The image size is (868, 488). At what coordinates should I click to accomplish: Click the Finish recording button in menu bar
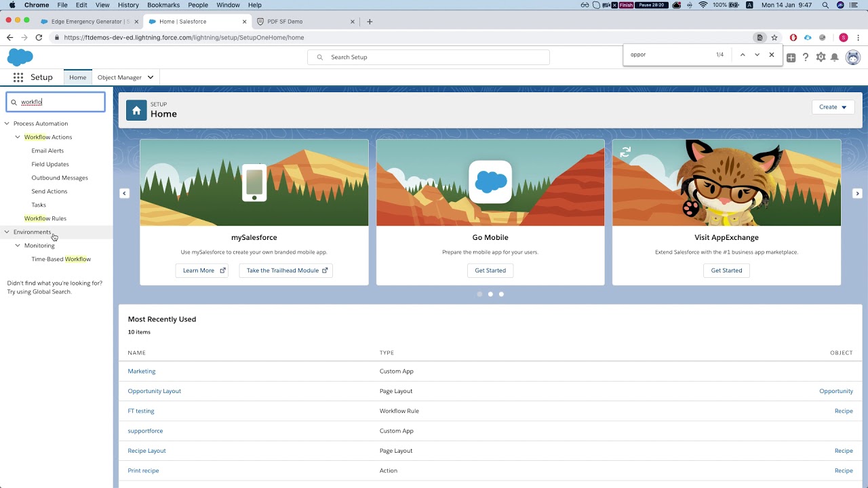[x=626, y=5]
